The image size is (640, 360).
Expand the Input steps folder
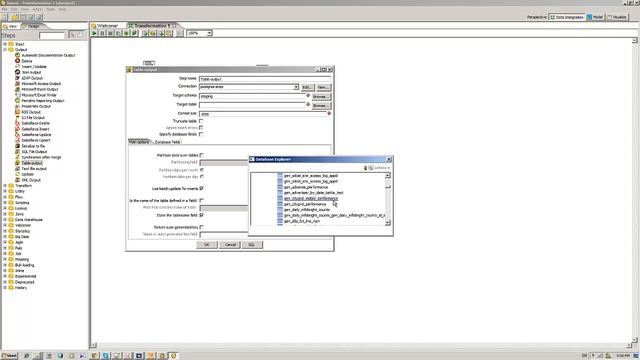point(5,44)
